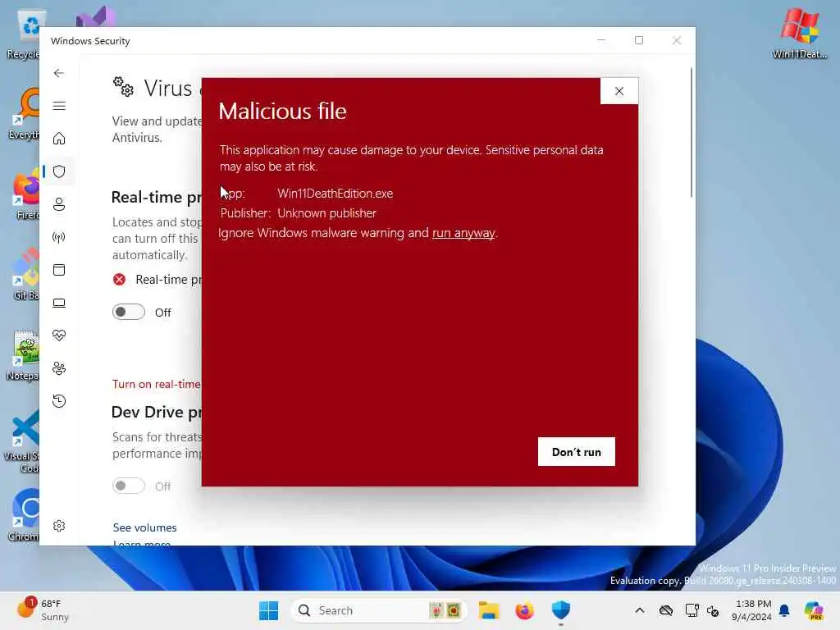Open the hamburger navigation menu
The width and height of the screenshot is (840, 630).
pyautogui.click(x=59, y=106)
